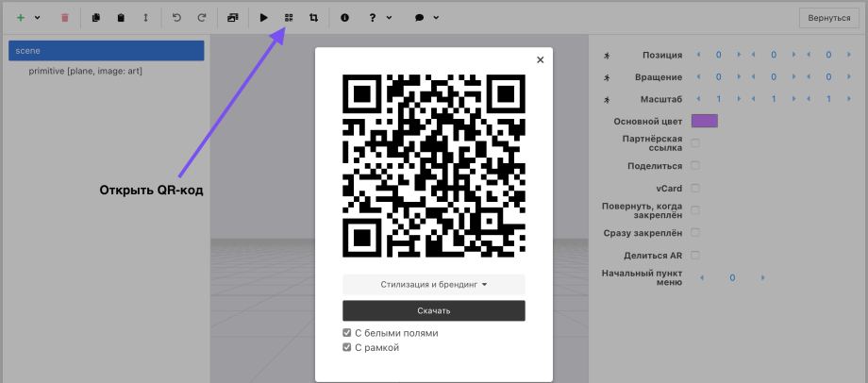868x383 pixels.
Task: Click the red trash delete icon
Action: click(x=64, y=17)
